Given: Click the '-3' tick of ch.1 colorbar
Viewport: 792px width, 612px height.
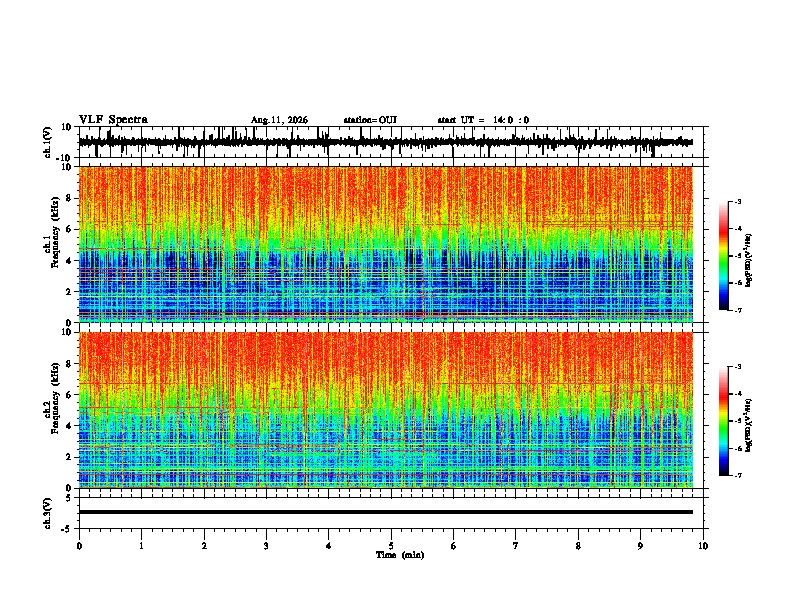Looking at the screenshot, I should (x=738, y=201).
